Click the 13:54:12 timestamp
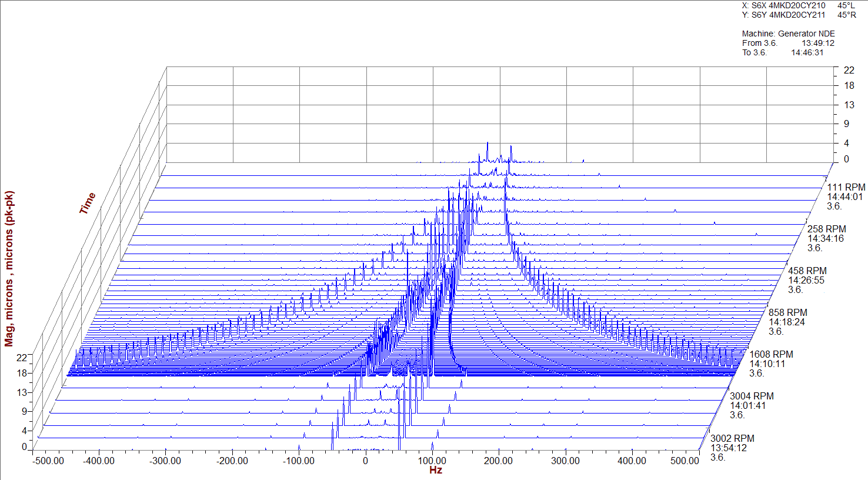This screenshot has width=868, height=480. (x=729, y=448)
